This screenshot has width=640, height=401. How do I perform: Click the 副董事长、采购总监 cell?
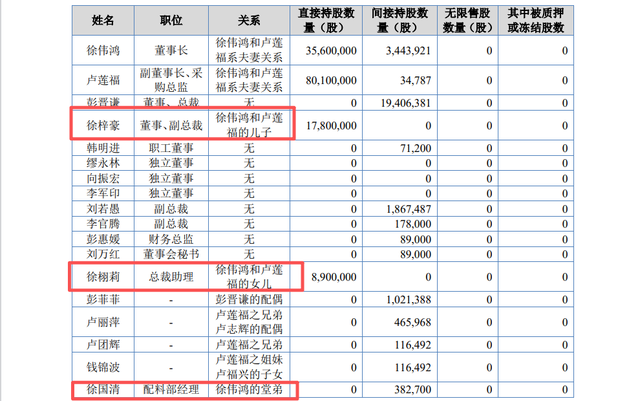(x=171, y=80)
